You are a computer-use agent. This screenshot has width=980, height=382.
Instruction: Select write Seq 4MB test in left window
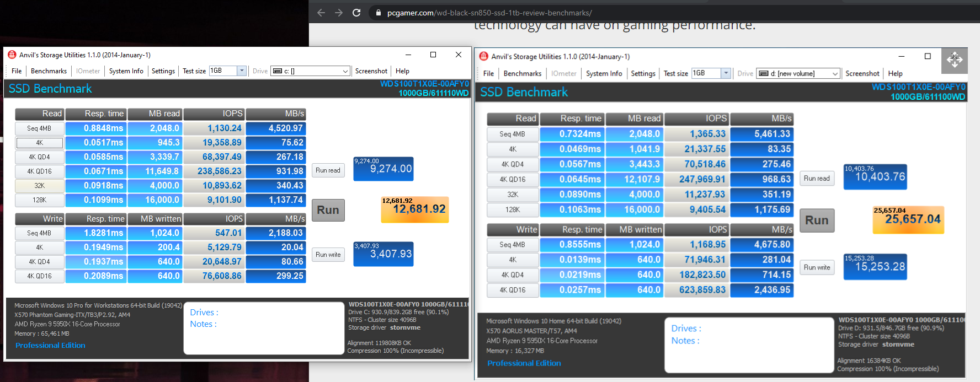[x=39, y=233]
